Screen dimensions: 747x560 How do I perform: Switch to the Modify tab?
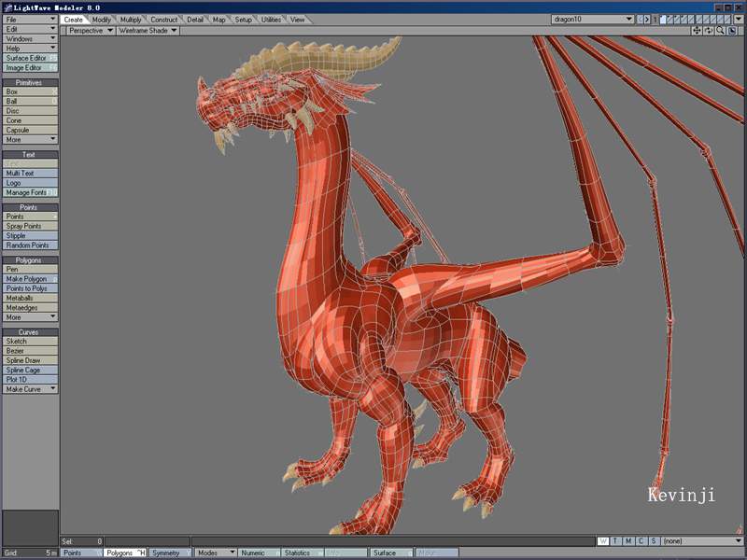102,20
